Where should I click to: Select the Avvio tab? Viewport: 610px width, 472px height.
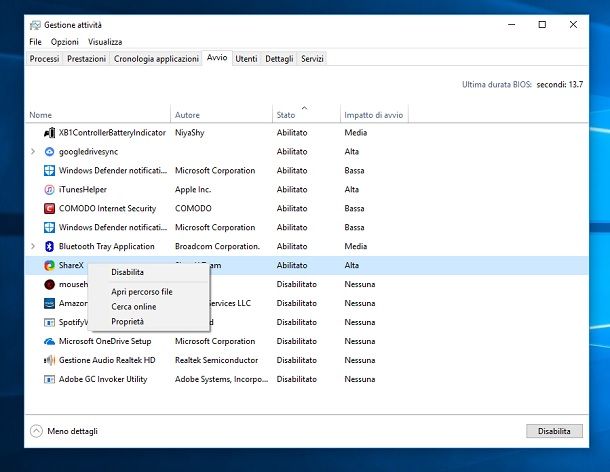pyautogui.click(x=217, y=58)
